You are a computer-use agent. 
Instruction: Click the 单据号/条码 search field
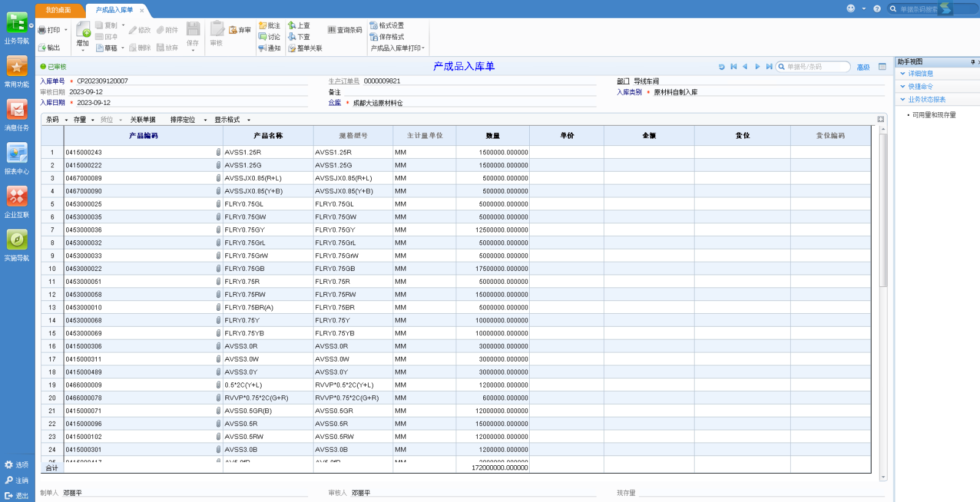pos(813,67)
